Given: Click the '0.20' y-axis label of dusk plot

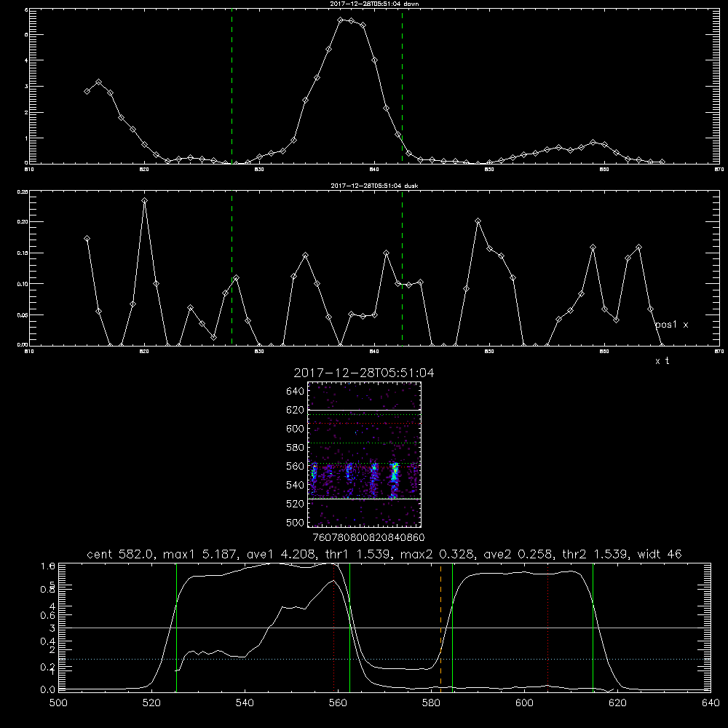Looking at the screenshot, I should pyautogui.click(x=23, y=222).
